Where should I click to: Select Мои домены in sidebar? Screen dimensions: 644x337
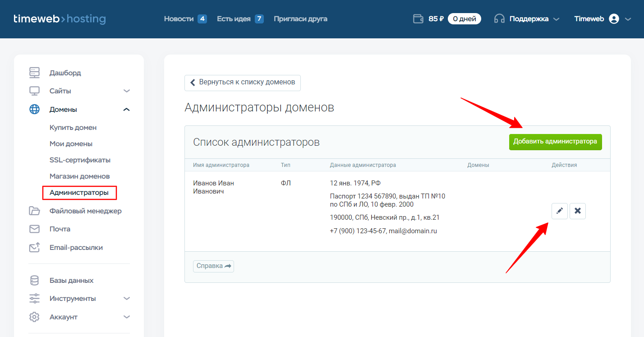71,144
